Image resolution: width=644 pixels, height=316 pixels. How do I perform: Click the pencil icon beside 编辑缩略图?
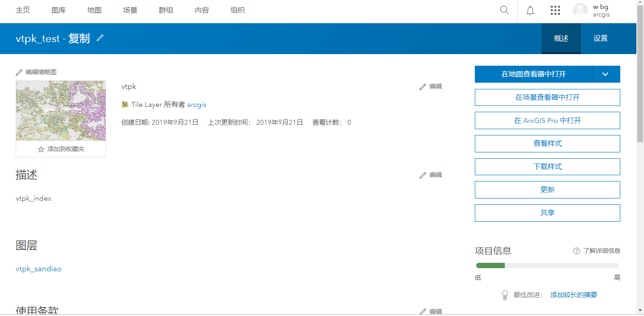[19, 72]
